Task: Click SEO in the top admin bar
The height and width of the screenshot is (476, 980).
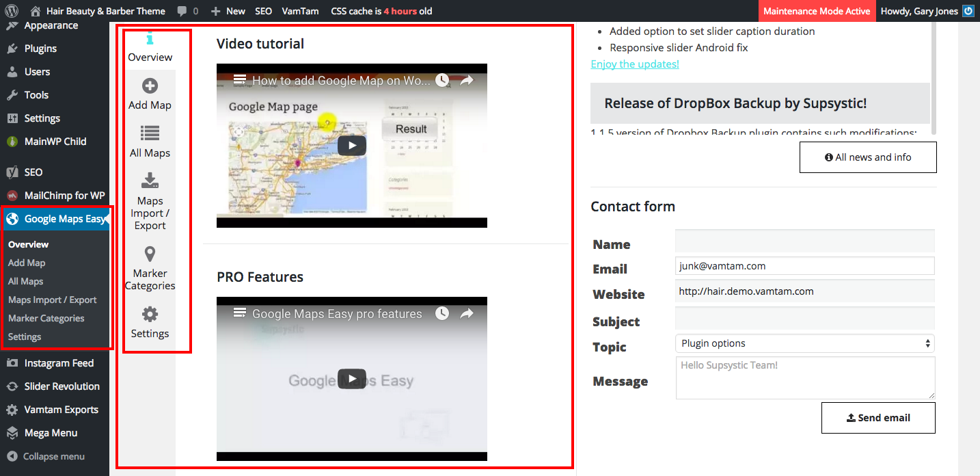Action: 263,11
